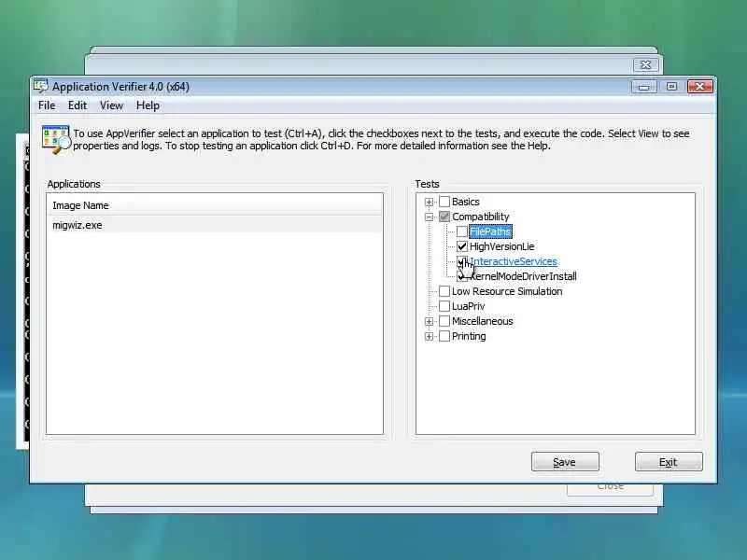Enable the LuaPriv test checkbox

444,306
